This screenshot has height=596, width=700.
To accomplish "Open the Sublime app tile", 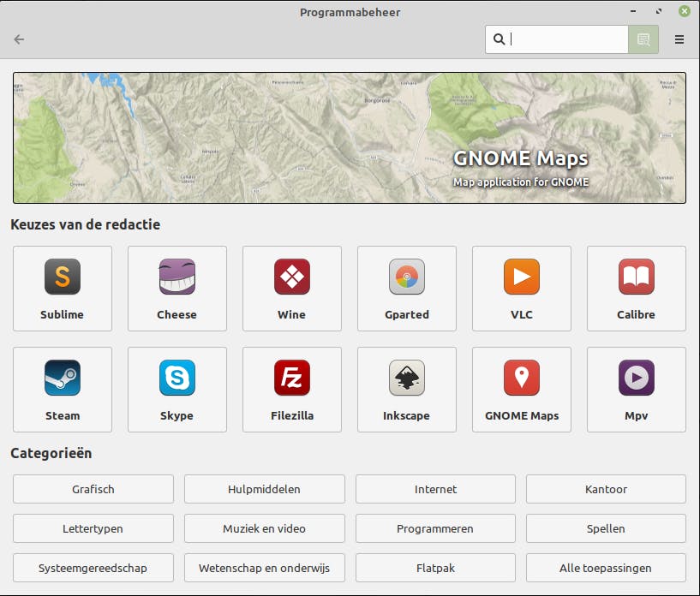I will pos(63,289).
